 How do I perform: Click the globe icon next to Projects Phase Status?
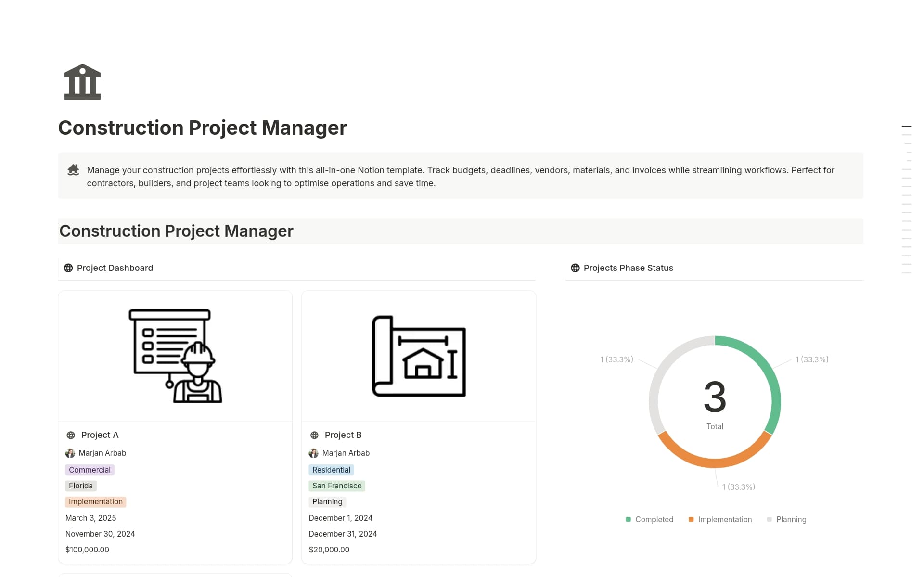(x=575, y=268)
